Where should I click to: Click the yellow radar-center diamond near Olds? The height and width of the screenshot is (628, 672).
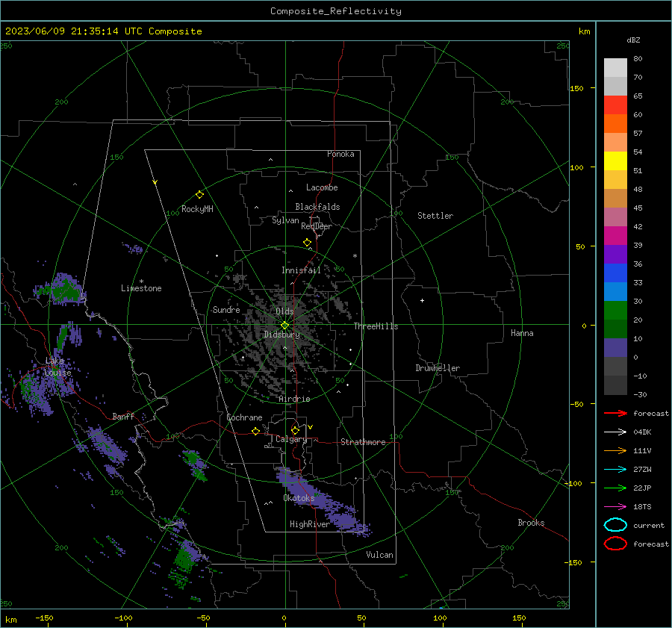tap(284, 326)
